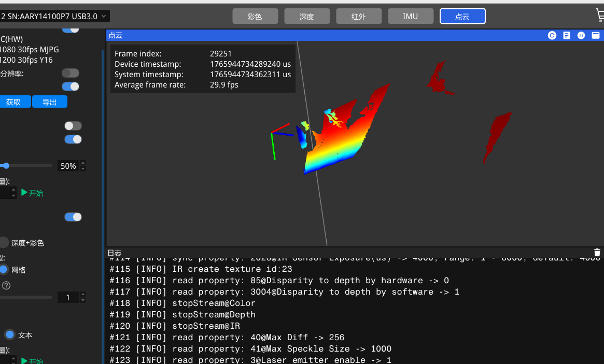Select the 点云 tab
The image size is (604, 364).
click(x=462, y=16)
